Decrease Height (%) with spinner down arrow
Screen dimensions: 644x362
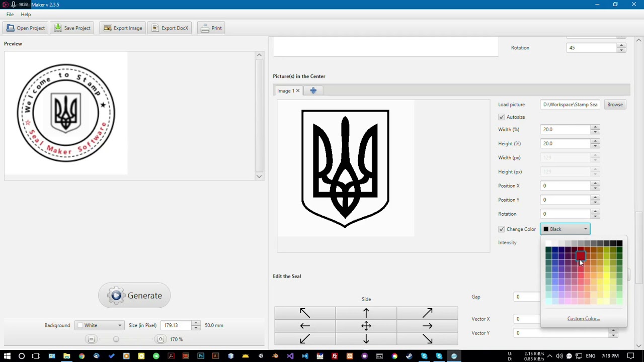pyautogui.click(x=595, y=146)
